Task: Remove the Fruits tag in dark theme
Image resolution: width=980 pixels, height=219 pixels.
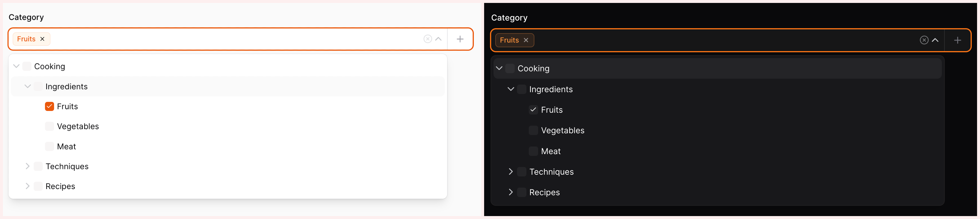Action: [x=526, y=40]
